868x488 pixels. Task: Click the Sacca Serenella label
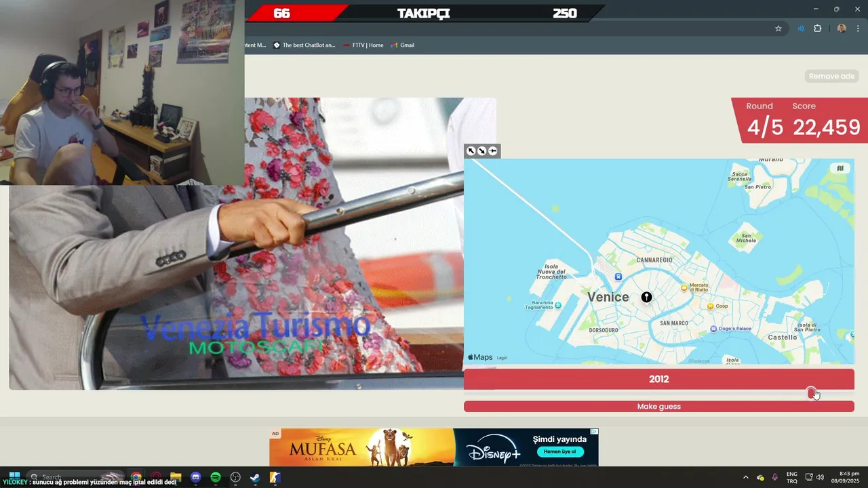[x=740, y=178]
